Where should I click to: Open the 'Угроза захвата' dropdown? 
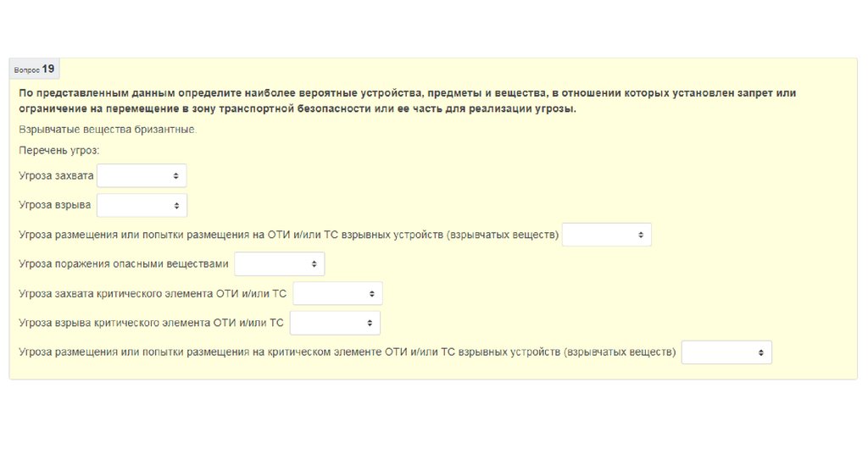pyautogui.click(x=142, y=175)
